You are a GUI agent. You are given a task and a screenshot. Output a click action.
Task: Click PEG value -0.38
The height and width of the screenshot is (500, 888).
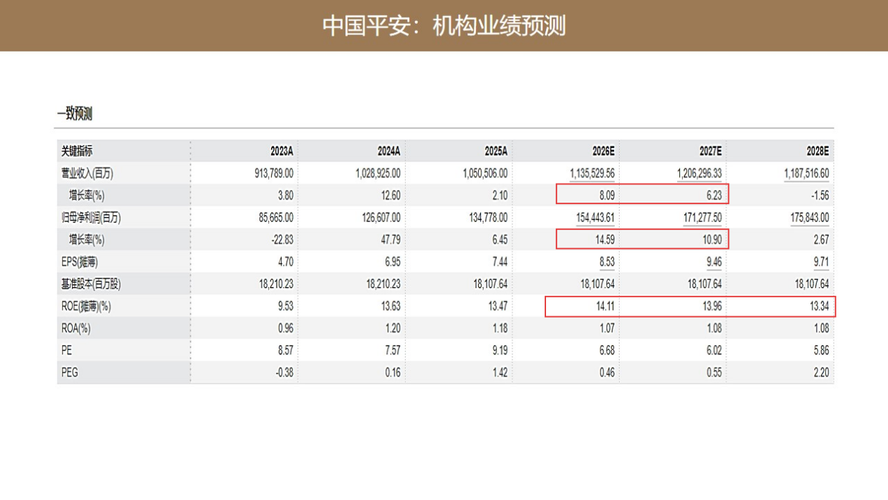(x=284, y=373)
